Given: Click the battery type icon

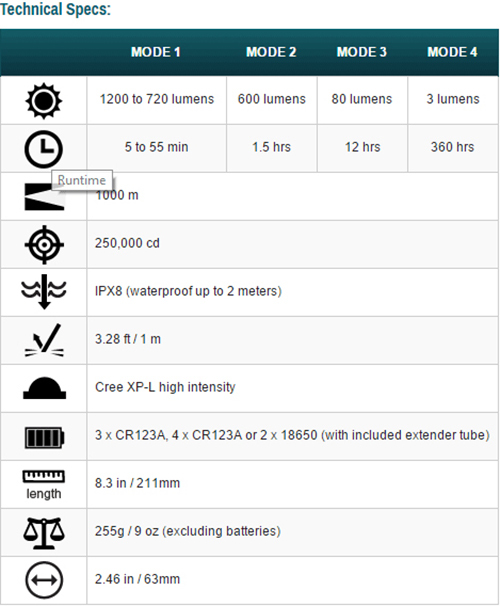Looking at the screenshot, I should pos(44,437).
